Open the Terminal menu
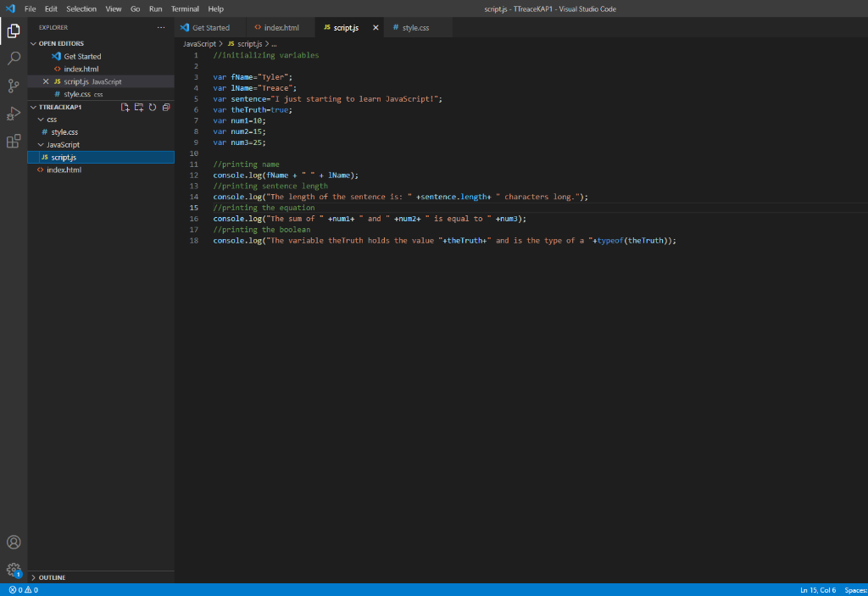 click(185, 8)
